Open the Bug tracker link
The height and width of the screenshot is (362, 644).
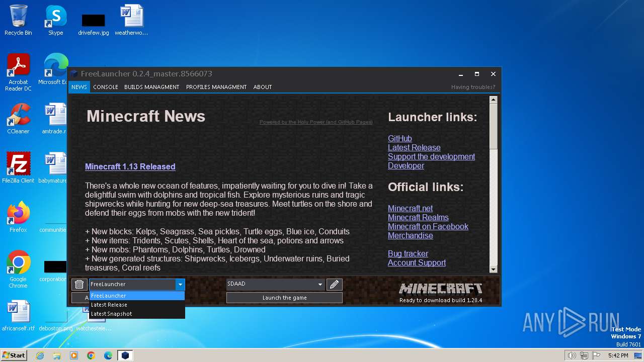408,253
